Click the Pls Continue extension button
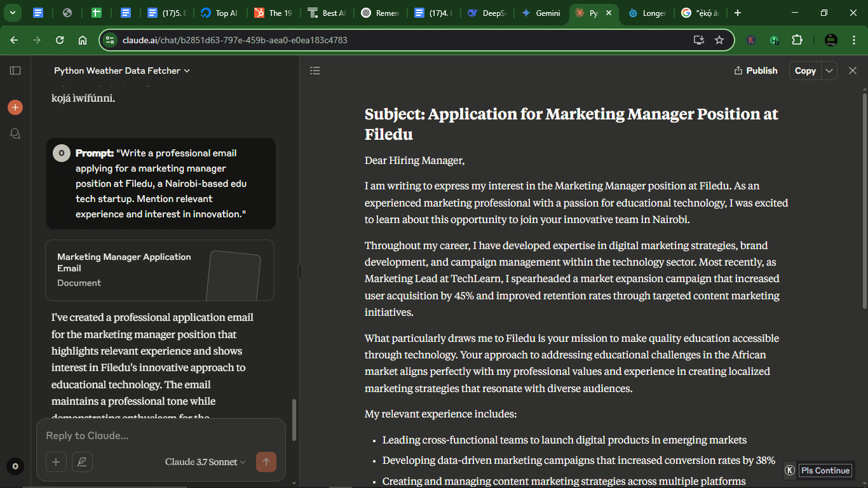 click(825, 470)
